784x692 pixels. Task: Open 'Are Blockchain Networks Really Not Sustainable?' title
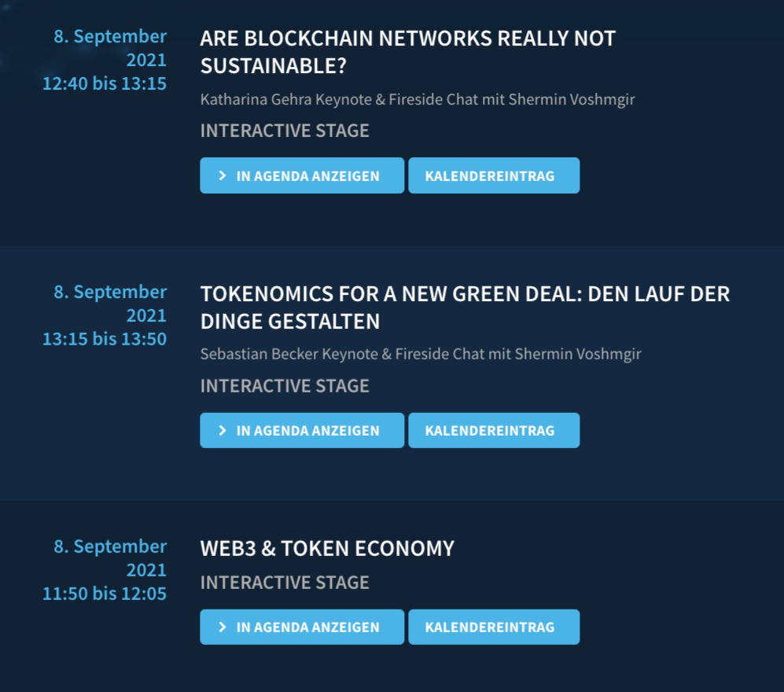click(x=407, y=52)
